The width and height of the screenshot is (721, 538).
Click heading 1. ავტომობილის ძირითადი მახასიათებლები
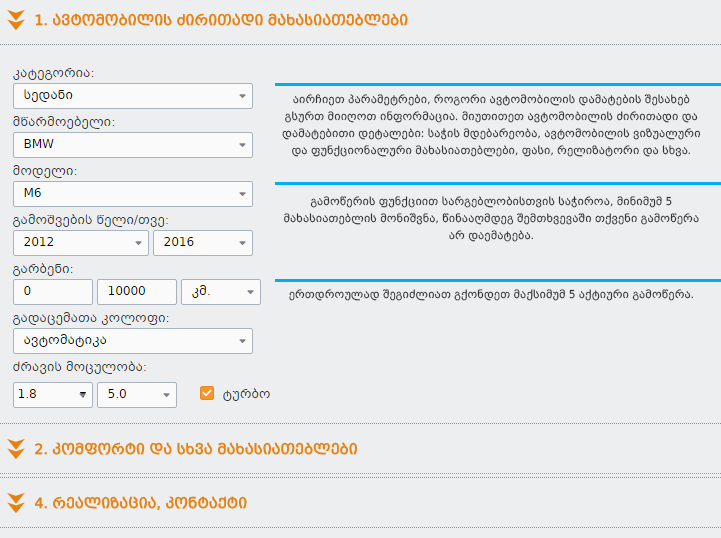[x=221, y=20]
